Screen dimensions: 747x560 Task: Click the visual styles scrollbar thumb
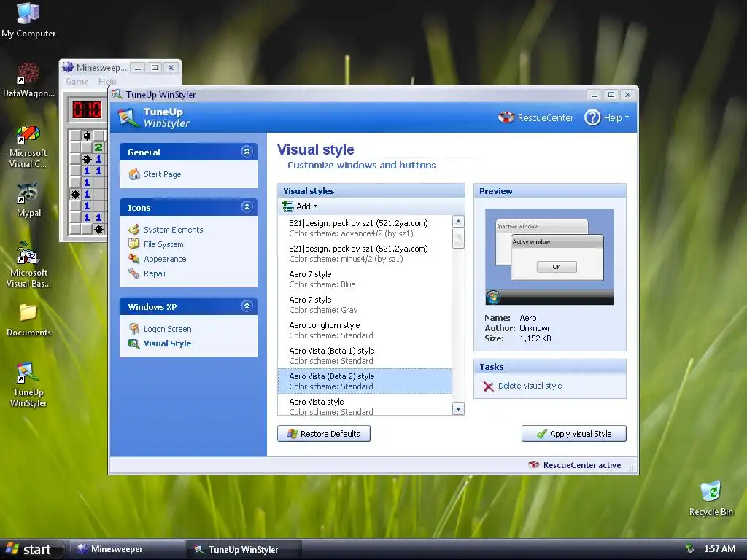pyautogui.click(x=458, y=238)
